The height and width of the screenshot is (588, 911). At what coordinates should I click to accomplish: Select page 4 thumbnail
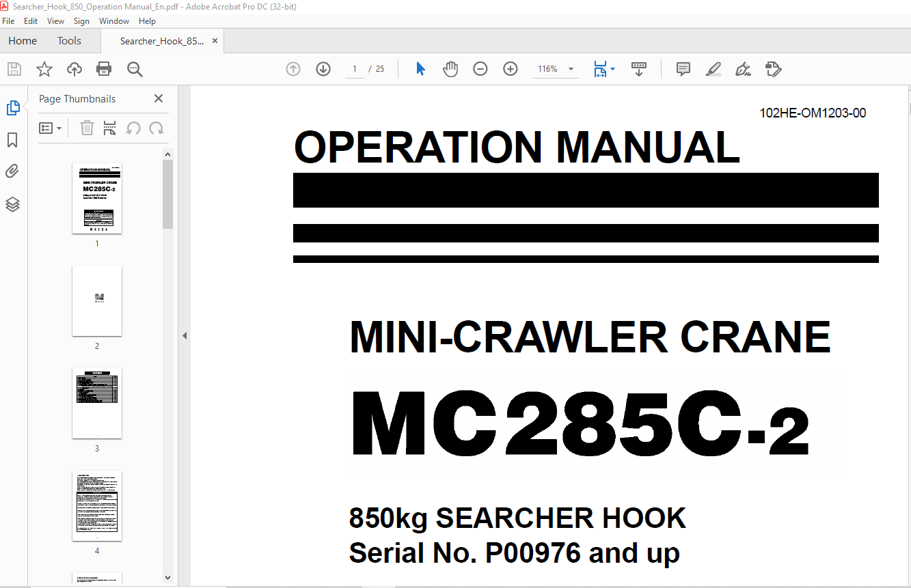click(x=97, y=506)
